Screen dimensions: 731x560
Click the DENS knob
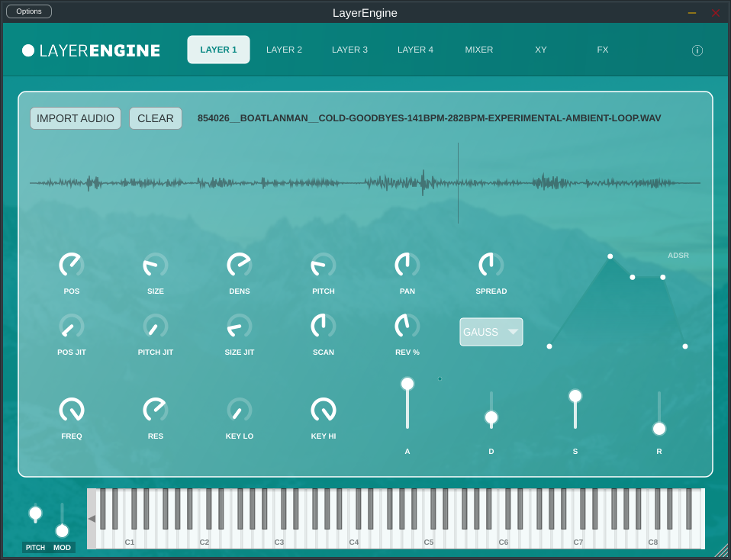point(239,265)
